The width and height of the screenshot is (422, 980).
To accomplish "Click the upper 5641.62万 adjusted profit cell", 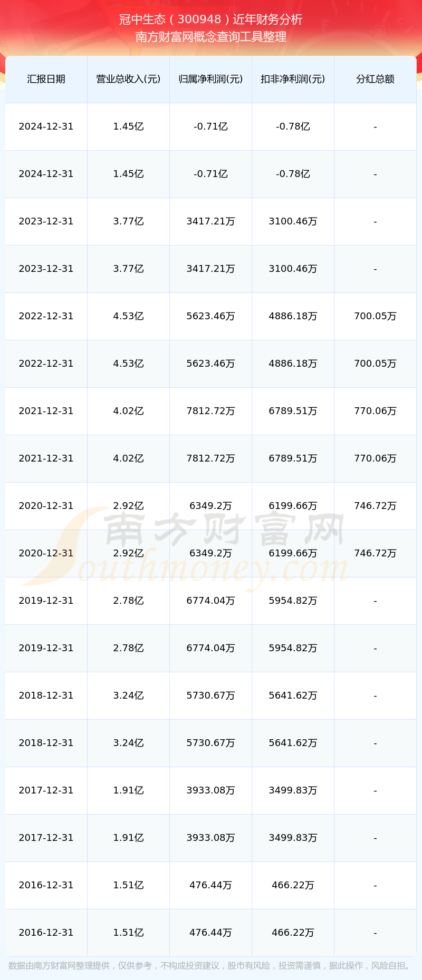I will [x=293, y=695].
